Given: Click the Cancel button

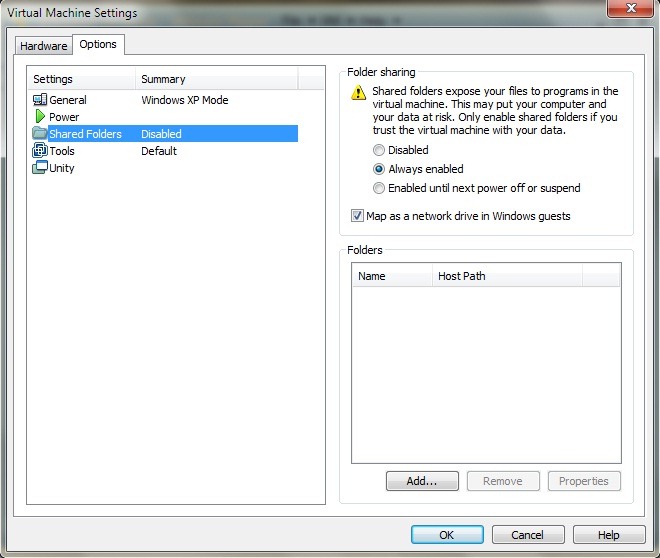Looking at the screenshot, I should click(528, 535).
